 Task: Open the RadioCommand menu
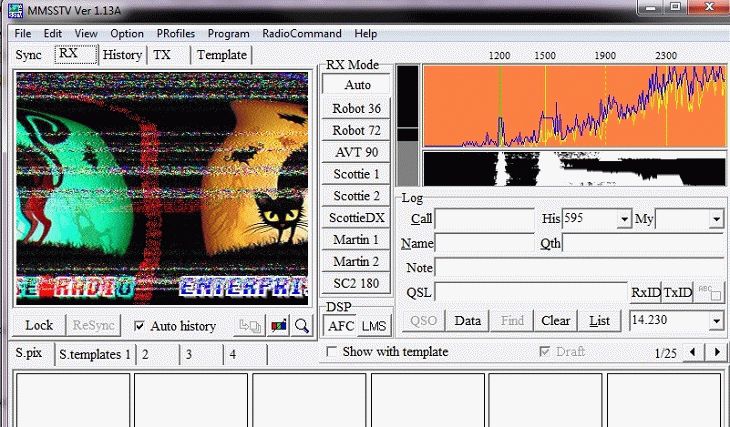pos(302,34)
